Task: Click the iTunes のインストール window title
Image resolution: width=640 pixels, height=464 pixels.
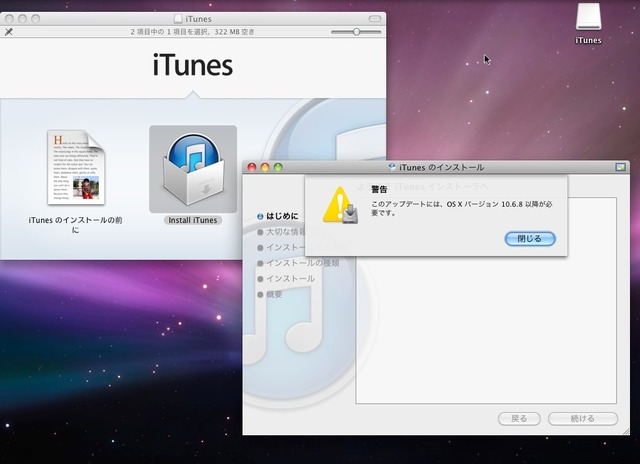Action: tap(441, 167)
